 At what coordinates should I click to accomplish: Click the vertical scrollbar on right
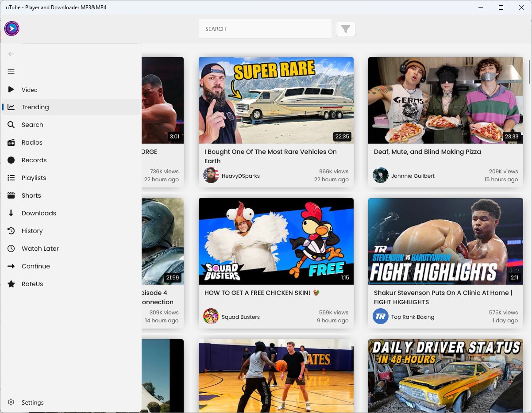(529, 71)
